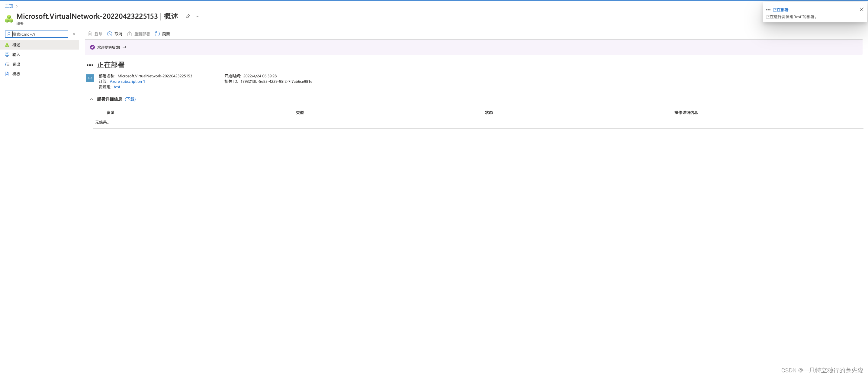Click the 删除 trash icon in the toolbar
Image resolution: width=868 pixels, height=376 pixels.
(x=90, y=34)
